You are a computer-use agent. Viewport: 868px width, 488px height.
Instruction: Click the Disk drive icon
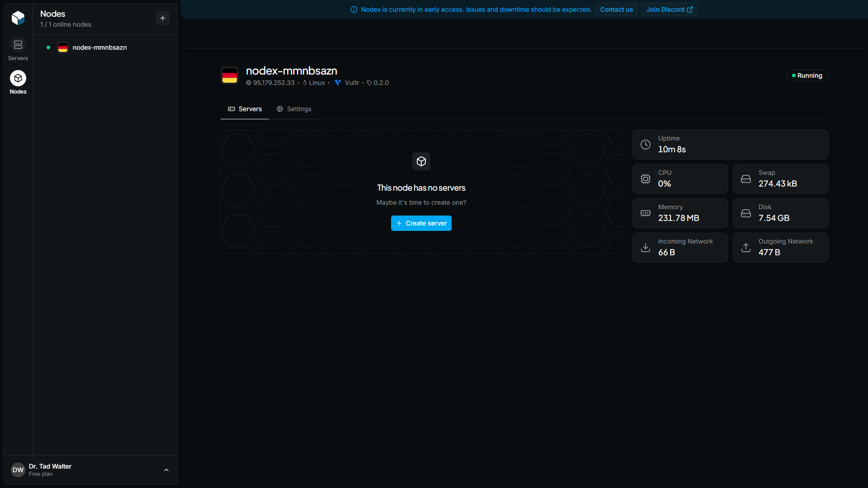(746, 213)
